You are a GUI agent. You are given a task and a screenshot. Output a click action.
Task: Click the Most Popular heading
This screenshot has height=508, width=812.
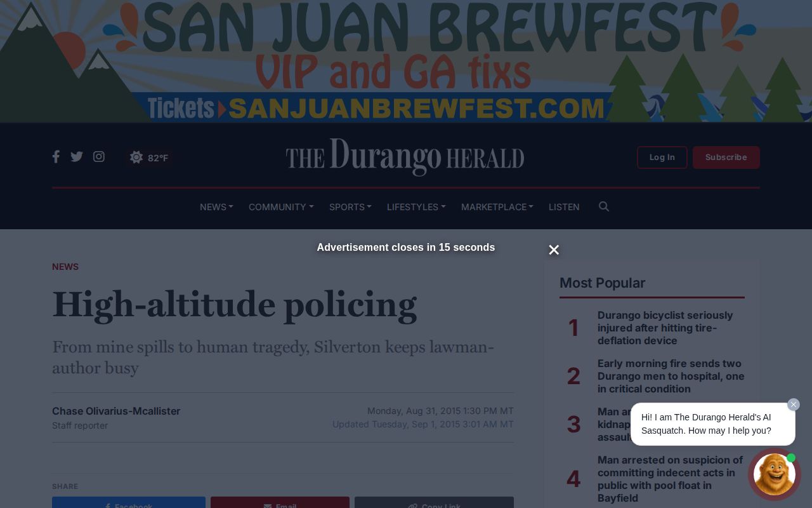[602, 283]
